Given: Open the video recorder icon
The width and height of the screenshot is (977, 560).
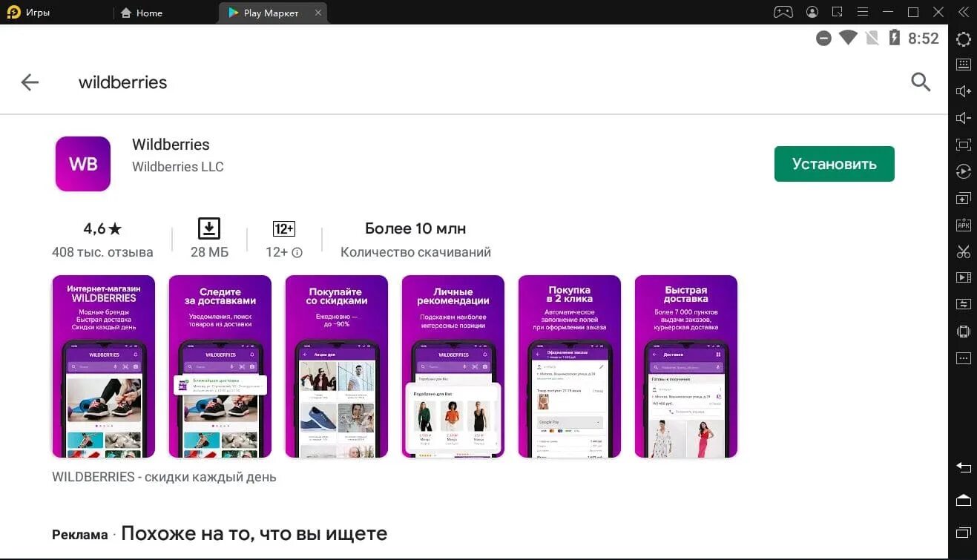Looking at the screenshot, I should [963, 277].
